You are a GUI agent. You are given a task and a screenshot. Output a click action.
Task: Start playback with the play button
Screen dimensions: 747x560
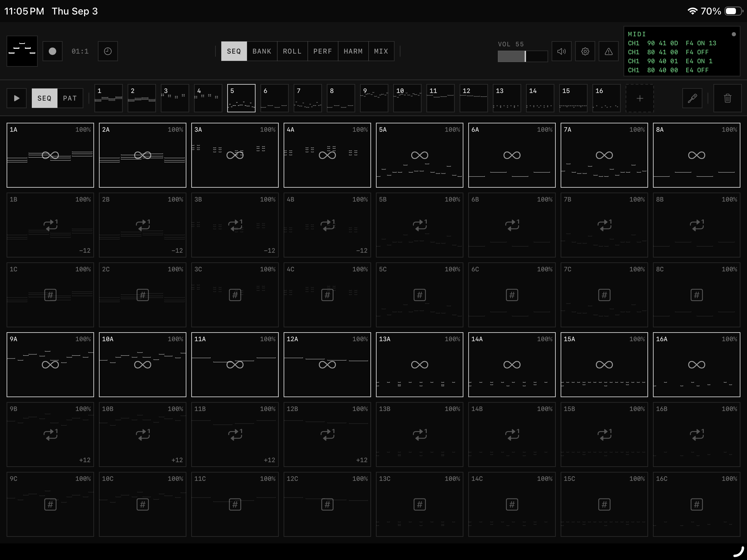click(x=17, y=98)
